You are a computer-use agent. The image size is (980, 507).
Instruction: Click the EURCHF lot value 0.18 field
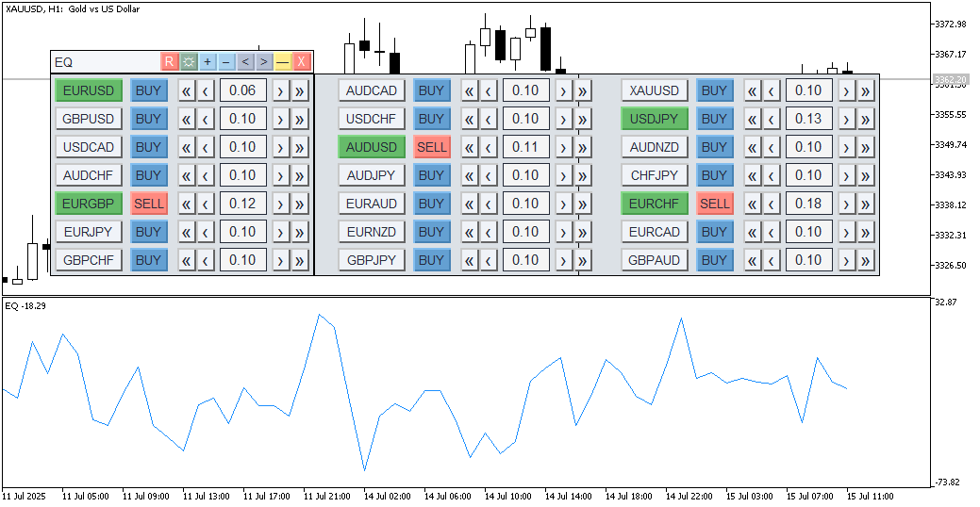click(x=808, y=204)
